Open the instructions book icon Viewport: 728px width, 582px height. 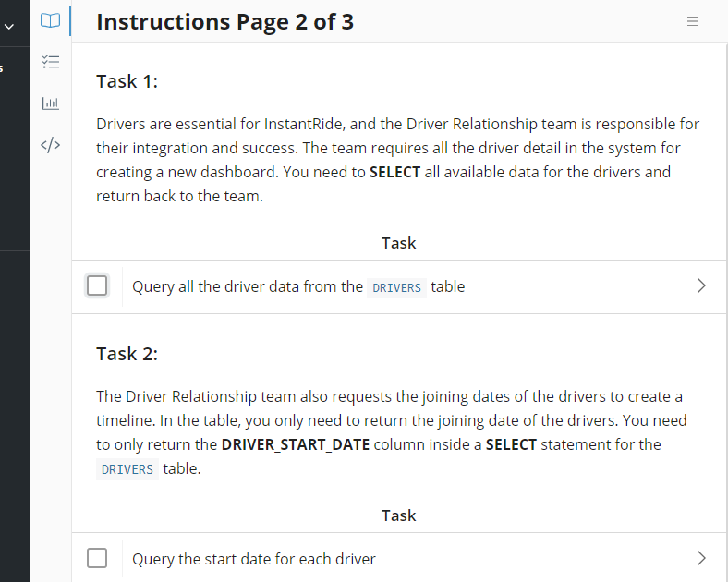50,21
